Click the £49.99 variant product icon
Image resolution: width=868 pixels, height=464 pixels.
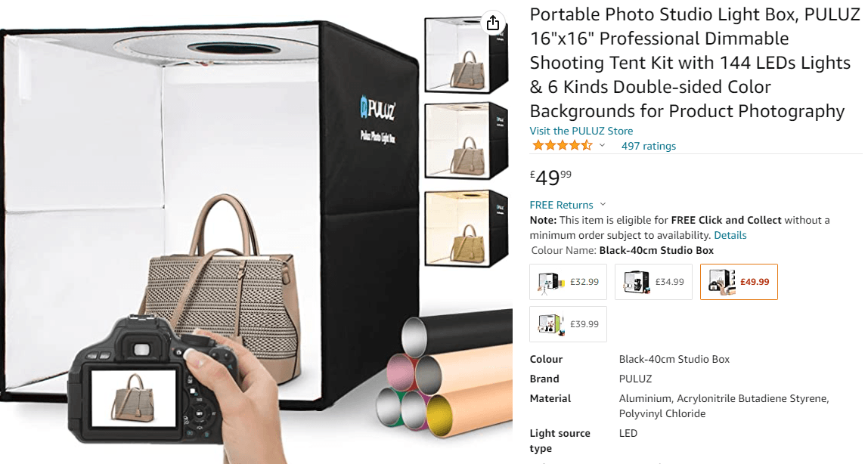tap(721, 282)
